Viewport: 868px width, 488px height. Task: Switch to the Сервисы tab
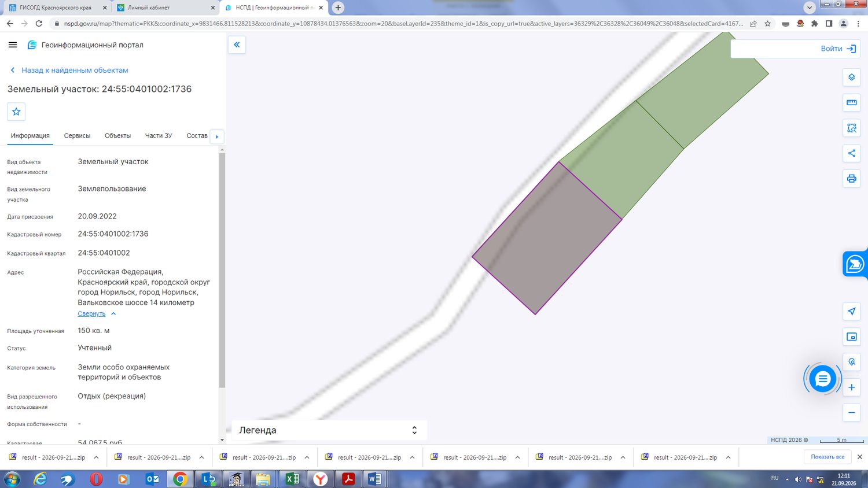coord(77,136)
